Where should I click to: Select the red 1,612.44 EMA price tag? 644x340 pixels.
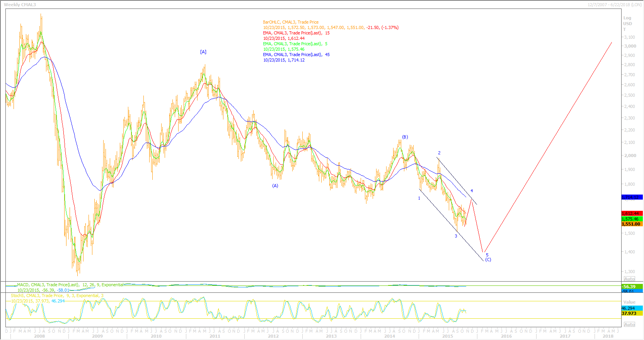coord(632,214)
